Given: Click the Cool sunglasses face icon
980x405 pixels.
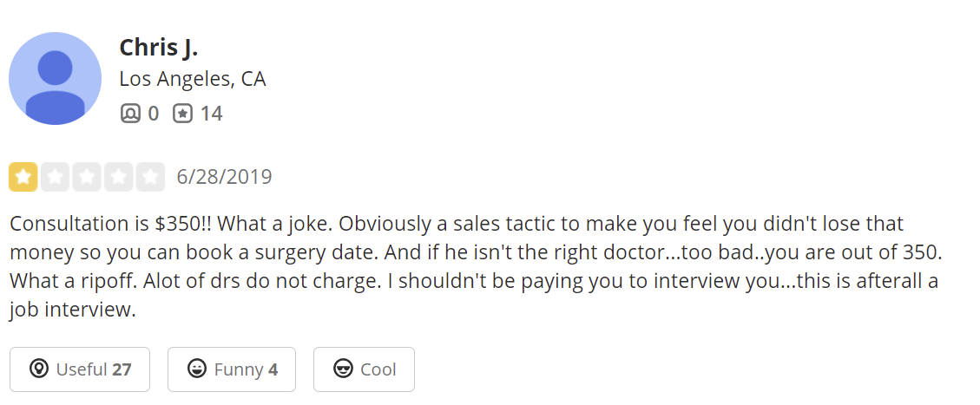Looking at the screenshot, I should 343,369.
